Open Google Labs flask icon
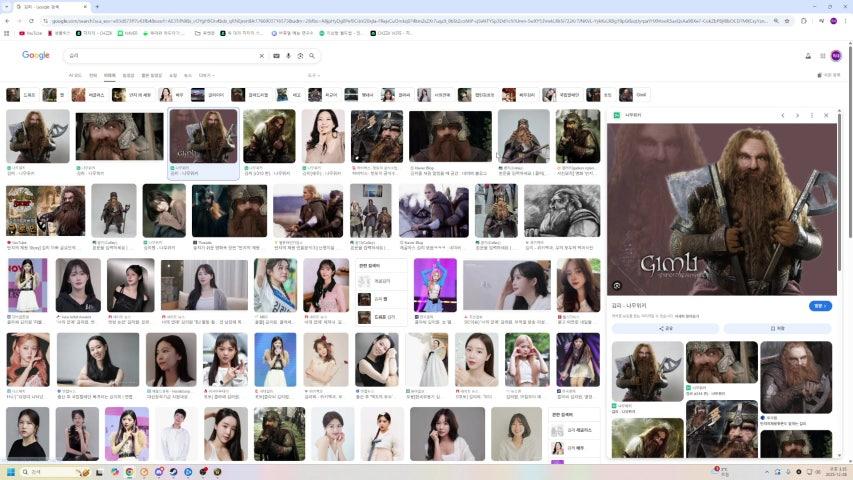 click(x=808, y=56)
